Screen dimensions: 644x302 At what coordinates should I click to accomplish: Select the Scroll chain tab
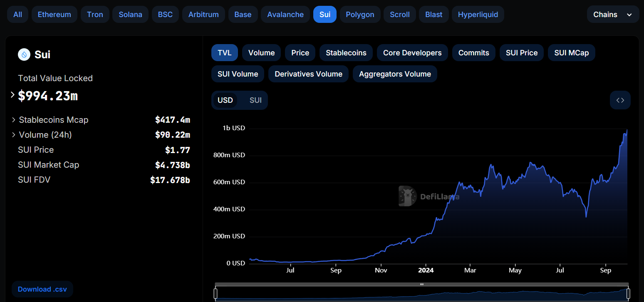tap(399, 15)
